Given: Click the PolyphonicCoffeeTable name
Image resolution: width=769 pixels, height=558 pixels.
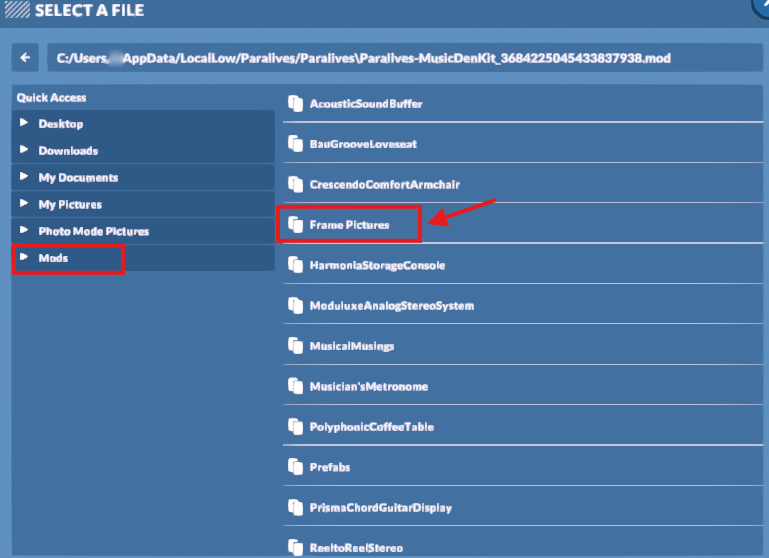Looking at the screenshot, I should 372,427.
